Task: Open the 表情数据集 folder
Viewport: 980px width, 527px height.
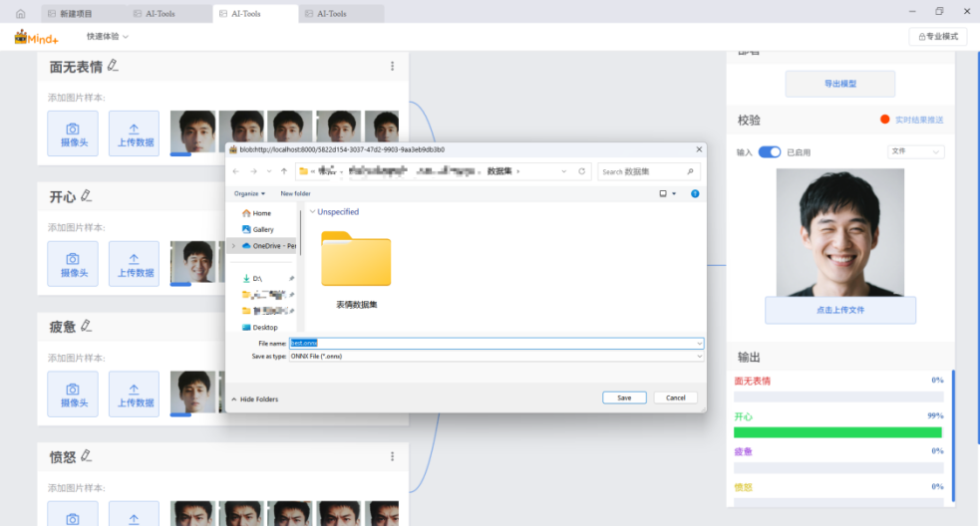Action: [x=356, y=269]
